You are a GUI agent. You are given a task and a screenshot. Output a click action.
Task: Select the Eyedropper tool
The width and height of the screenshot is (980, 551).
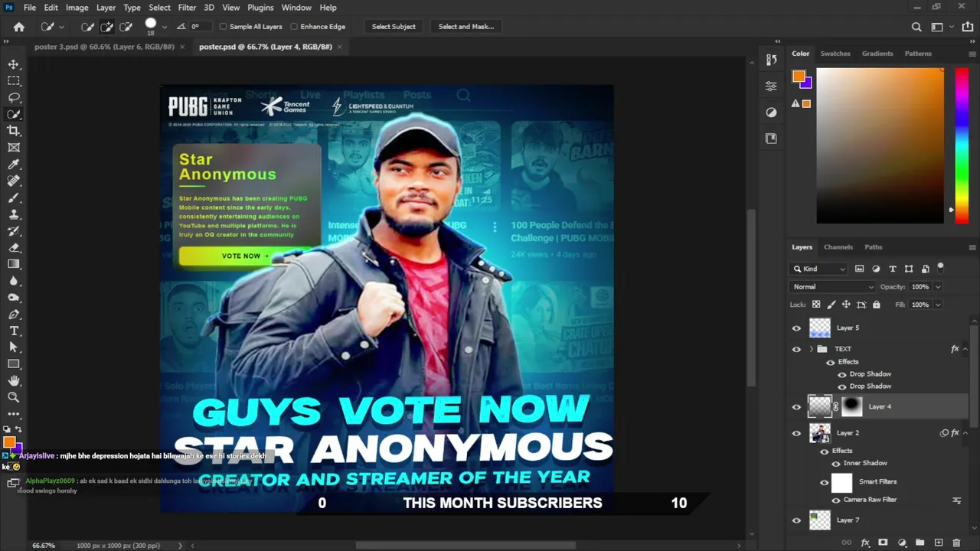click(14, 165)
